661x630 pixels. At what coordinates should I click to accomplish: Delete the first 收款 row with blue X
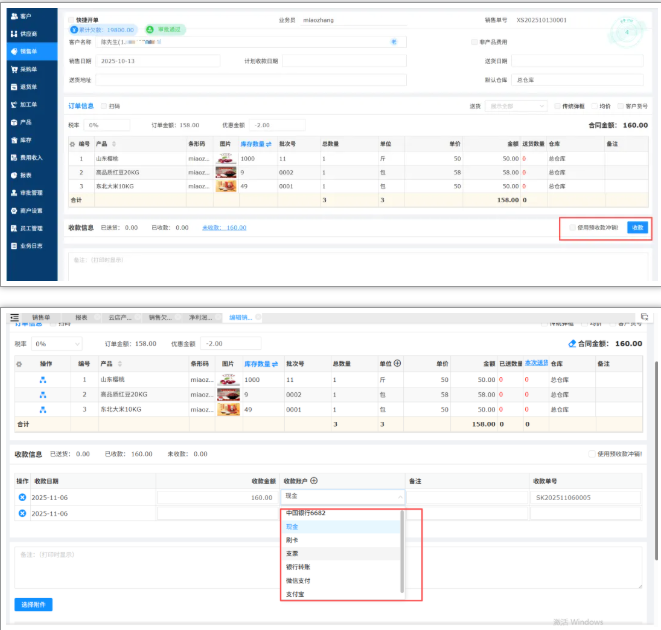(x=22, y=497)
